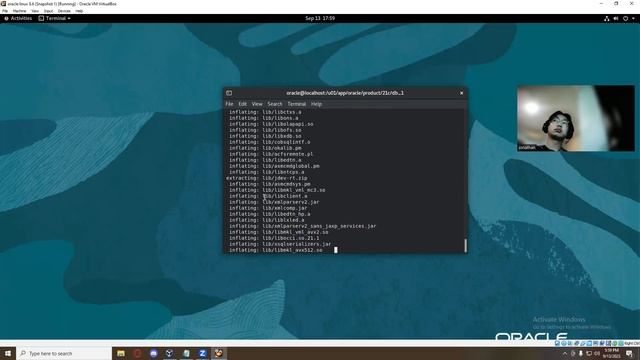Click the power icon in GNOME top bar
This screenshot has height=360, width=640.
625,18
